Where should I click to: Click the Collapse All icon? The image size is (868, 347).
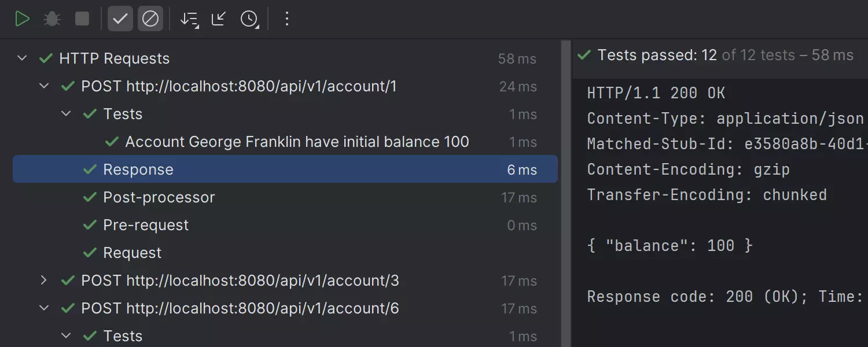pos(219,19)
